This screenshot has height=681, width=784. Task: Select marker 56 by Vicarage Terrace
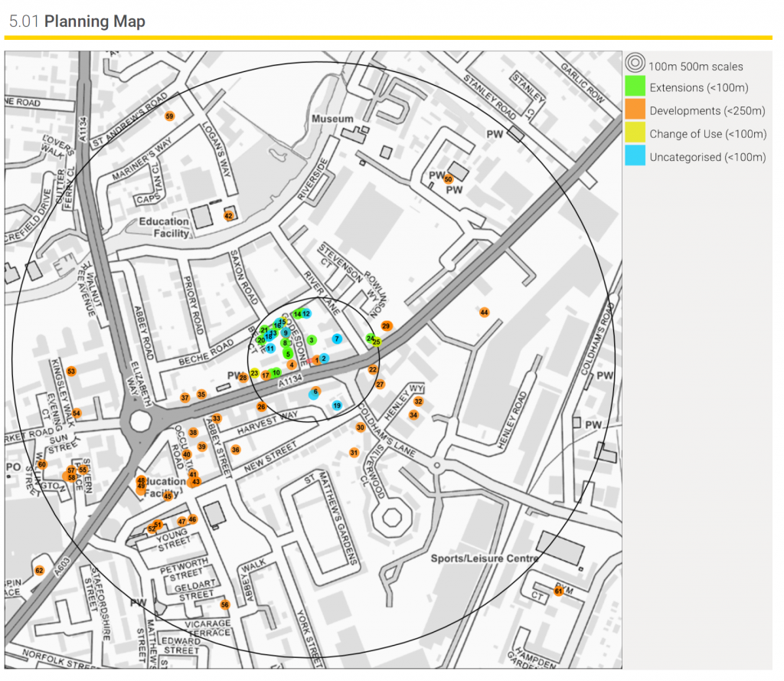pyautogui.click(x=224, y=604)
